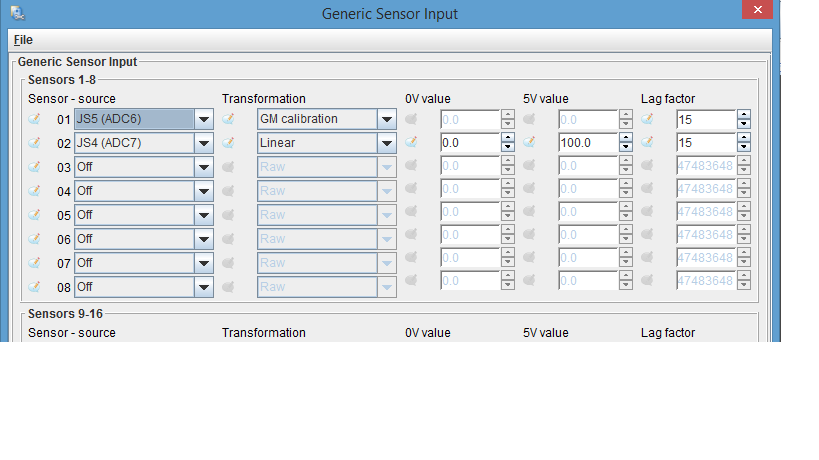Image resolution: width=819 pixels, height=460 pixels.
Task: Open the JS5 (ADC6) source dropdown
Action: (204, 119)
